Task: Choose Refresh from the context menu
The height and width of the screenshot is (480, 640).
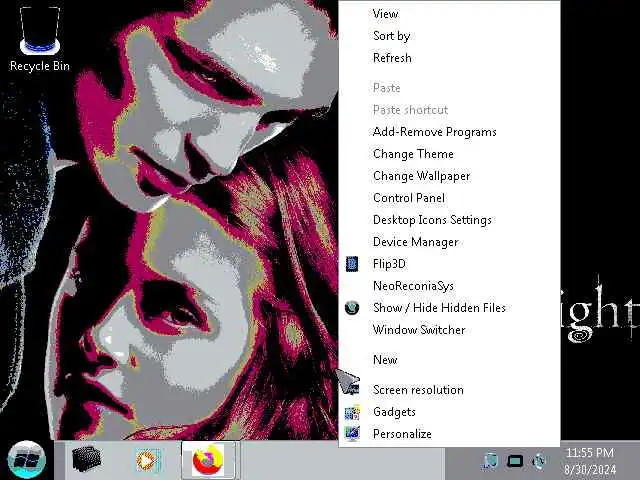Action: tap(449, 58)
